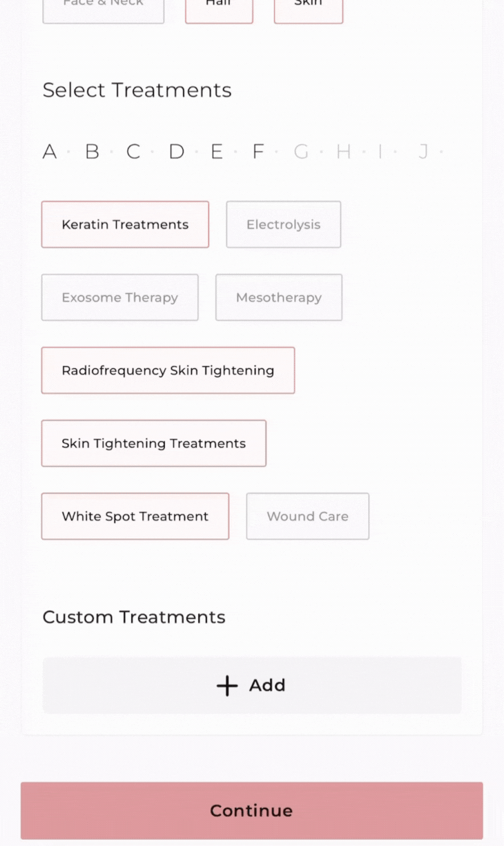Jump to letter C in alphabet index
This screenshot has width=504, height=846.
[133, 152]
